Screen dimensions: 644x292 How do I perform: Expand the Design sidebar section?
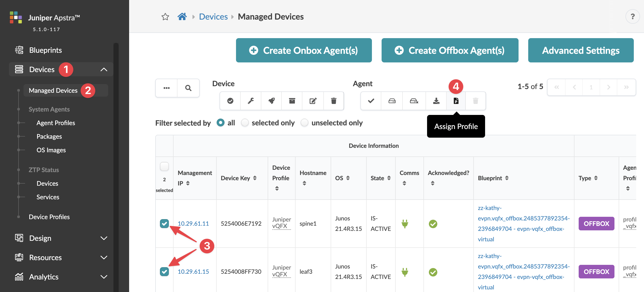[104, 238]
